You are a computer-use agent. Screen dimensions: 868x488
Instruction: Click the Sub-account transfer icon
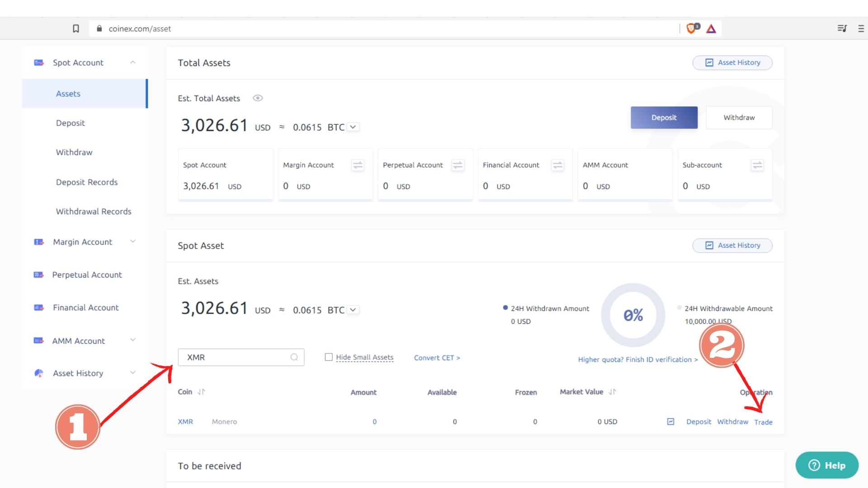pos(757,165)
